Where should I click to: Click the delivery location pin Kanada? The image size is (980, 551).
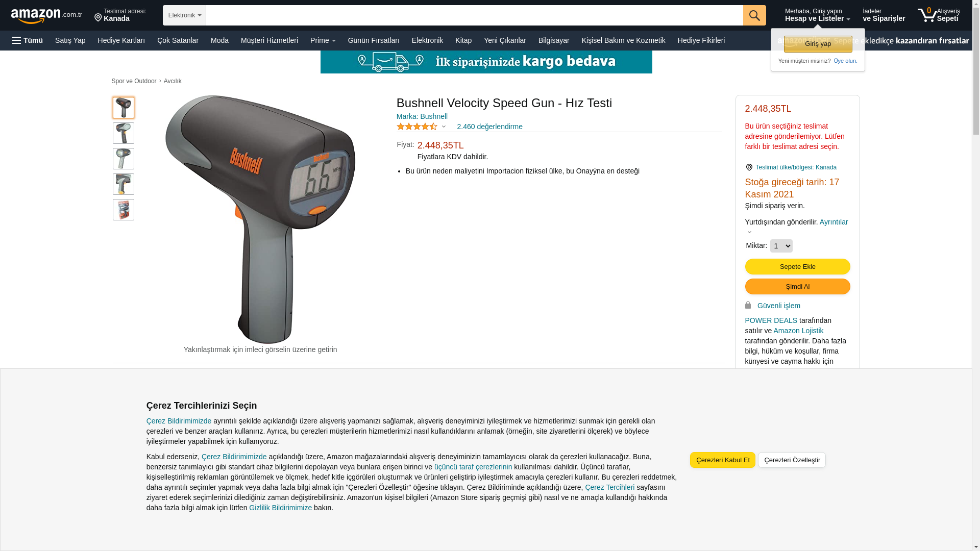[120, 15]
